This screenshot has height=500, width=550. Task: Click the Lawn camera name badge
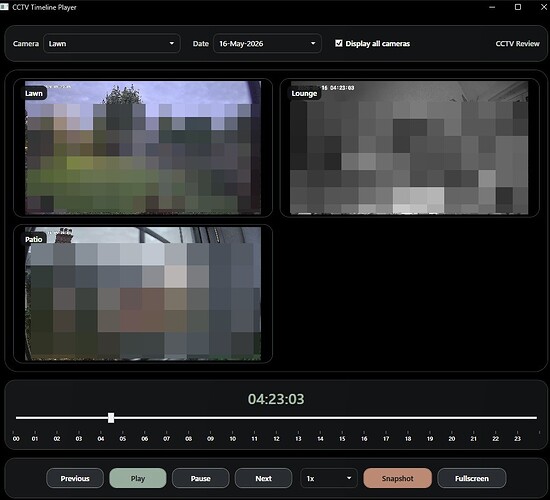[34, 93]
